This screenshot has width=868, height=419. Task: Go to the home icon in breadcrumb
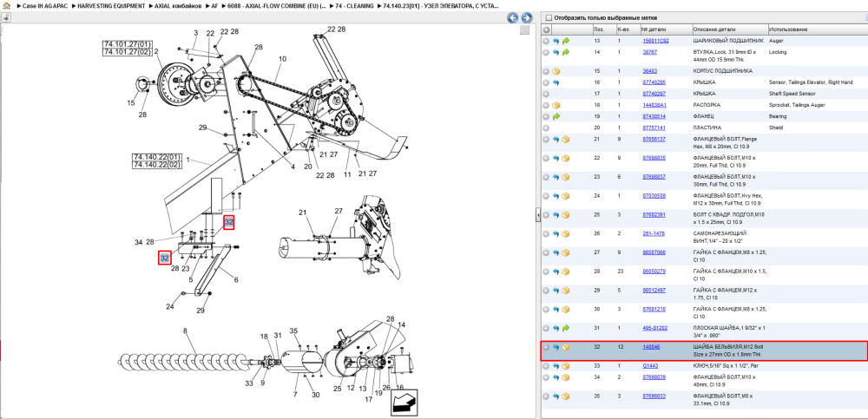click(5, 5)
